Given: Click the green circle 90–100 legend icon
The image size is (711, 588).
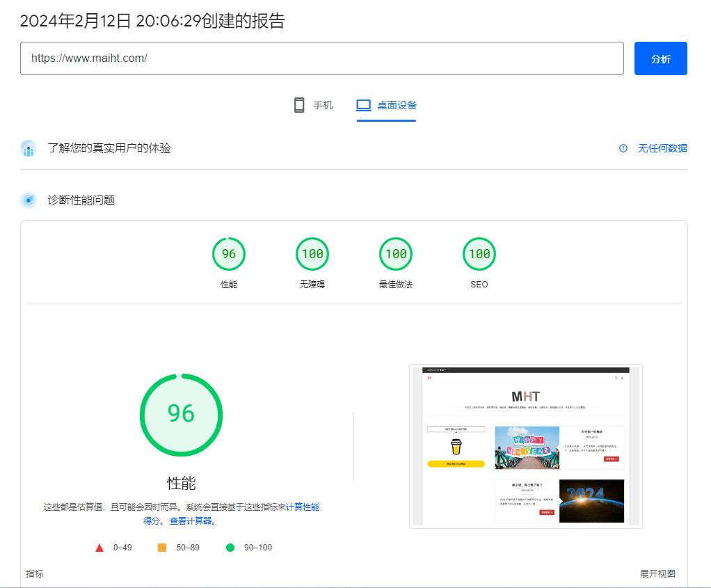Looking at the screenshot, I should (230, 548).
